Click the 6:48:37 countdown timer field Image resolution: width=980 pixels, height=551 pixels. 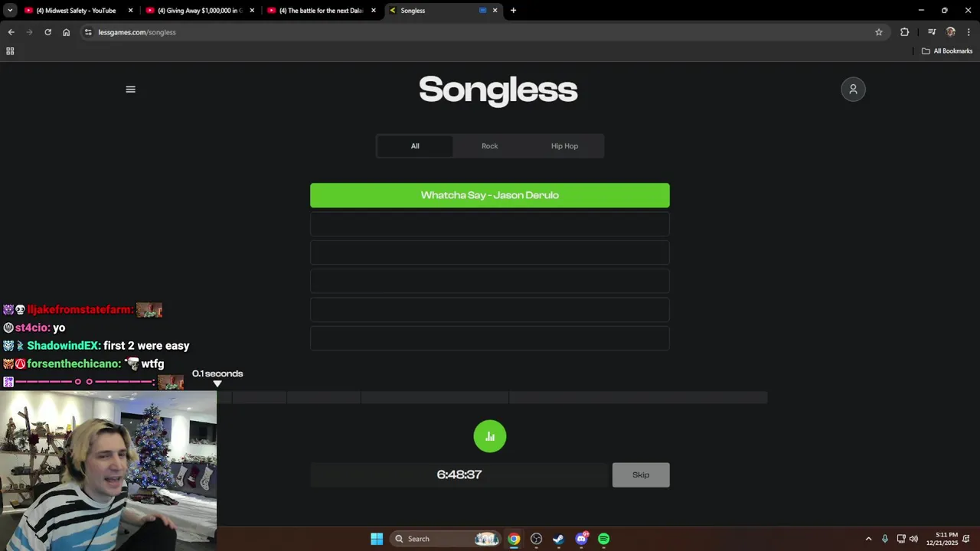[459, 474]
